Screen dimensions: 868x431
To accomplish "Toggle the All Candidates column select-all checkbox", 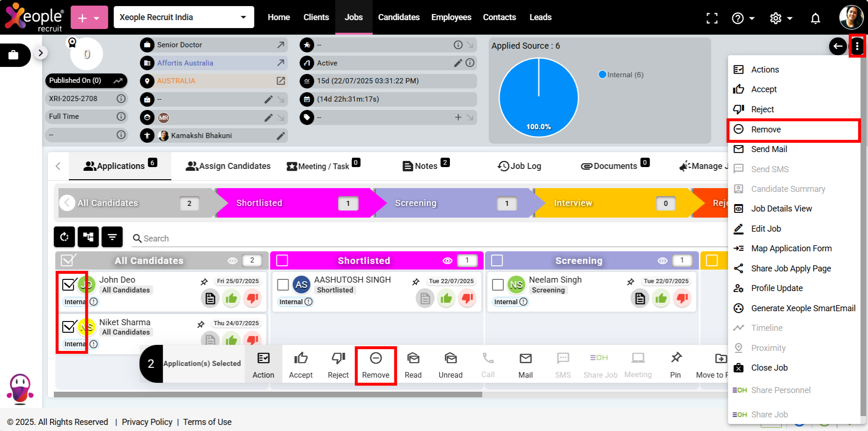I will (68, 260).
